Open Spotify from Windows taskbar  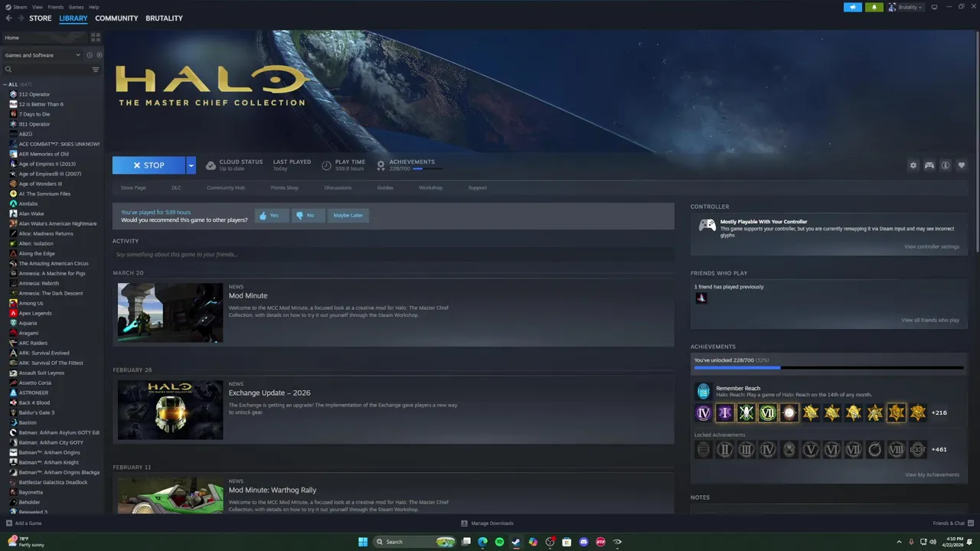[x=499, y=542]
